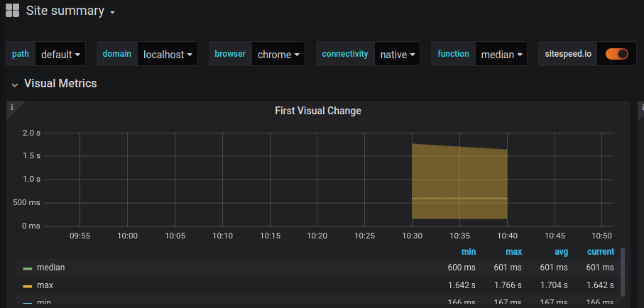Image resolution: width=644 pixels, height=308 pixels.
Task: Click the 09:55 time axis label
Action: (80, 236)
